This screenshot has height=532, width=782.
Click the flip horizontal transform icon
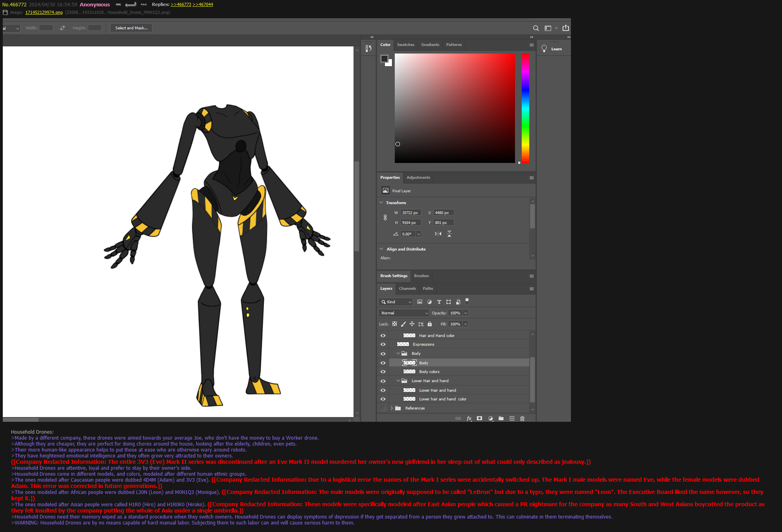pyautogui.click(x=438, y=234)
